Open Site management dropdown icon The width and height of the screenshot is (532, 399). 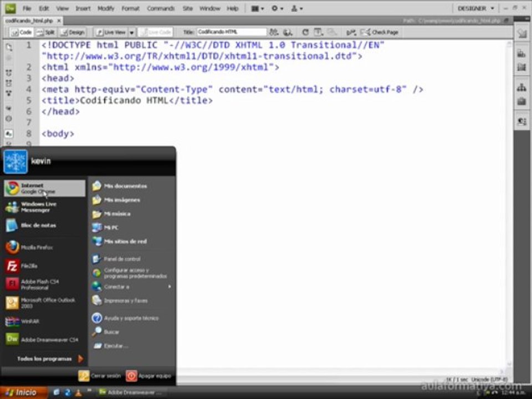[296, 8]
